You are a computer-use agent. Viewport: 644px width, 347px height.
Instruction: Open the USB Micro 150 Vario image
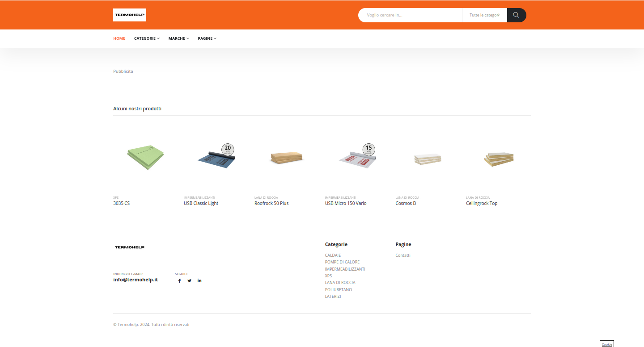(x=357, y=156)
